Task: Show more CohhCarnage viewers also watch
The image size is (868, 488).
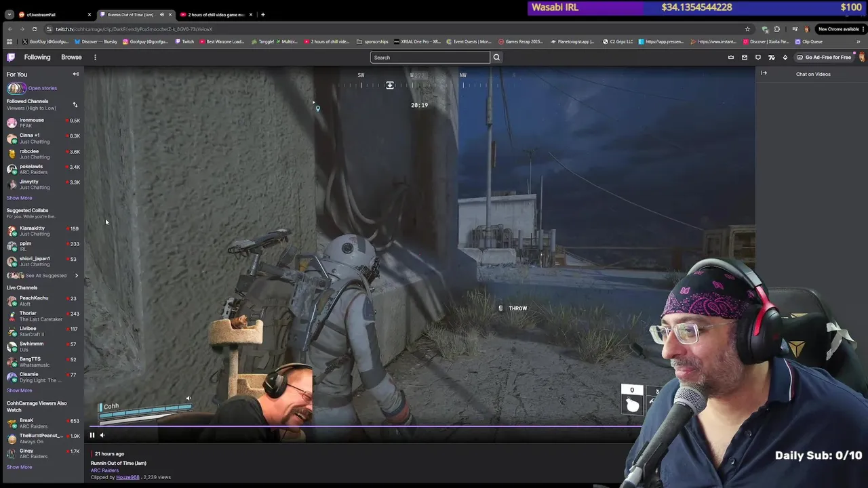Action: click(19, 467)
